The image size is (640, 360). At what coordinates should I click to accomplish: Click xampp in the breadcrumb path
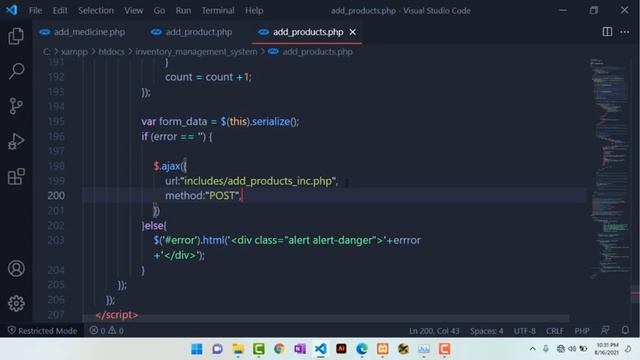click(74, 52)
